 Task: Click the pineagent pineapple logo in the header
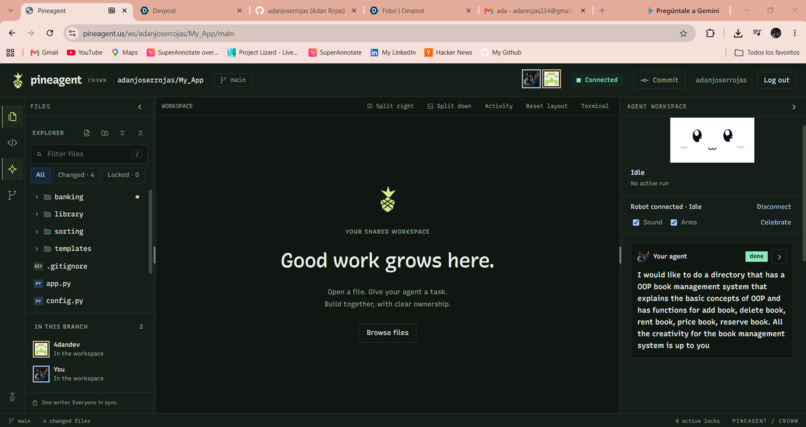click(x=18, y=80)
